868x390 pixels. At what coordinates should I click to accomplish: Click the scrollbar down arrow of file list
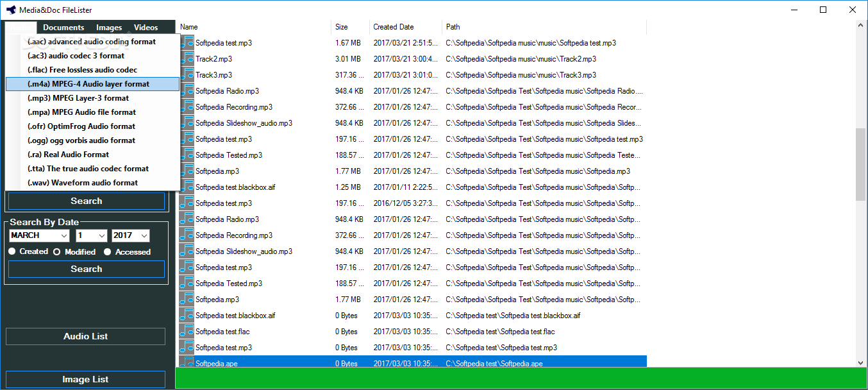tap(860, 362)
